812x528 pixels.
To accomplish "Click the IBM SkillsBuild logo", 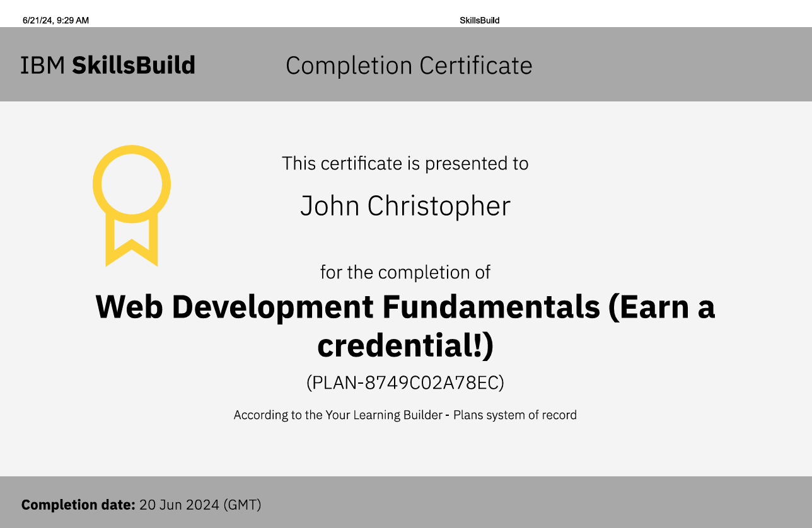I will click(108, 66).
